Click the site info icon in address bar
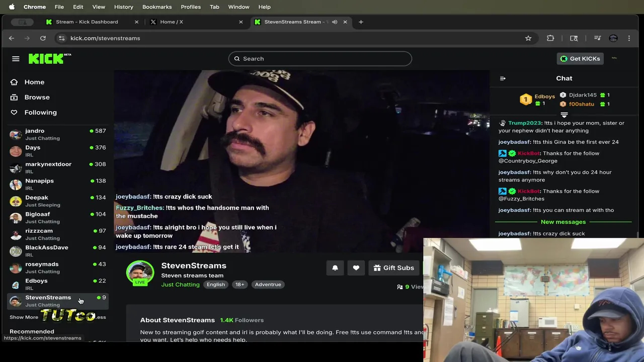644x362 pixels. coord(61,38)
